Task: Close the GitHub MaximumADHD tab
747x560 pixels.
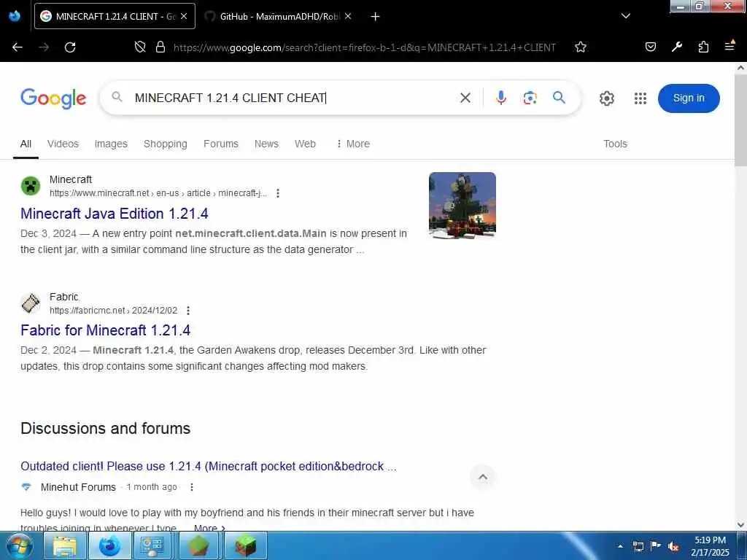Action: 348,16
